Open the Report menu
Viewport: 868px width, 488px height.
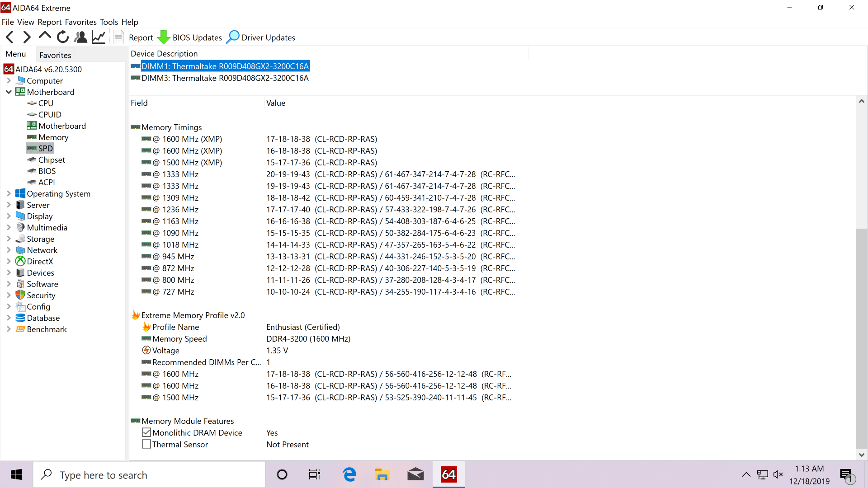(x=50, y=22)
